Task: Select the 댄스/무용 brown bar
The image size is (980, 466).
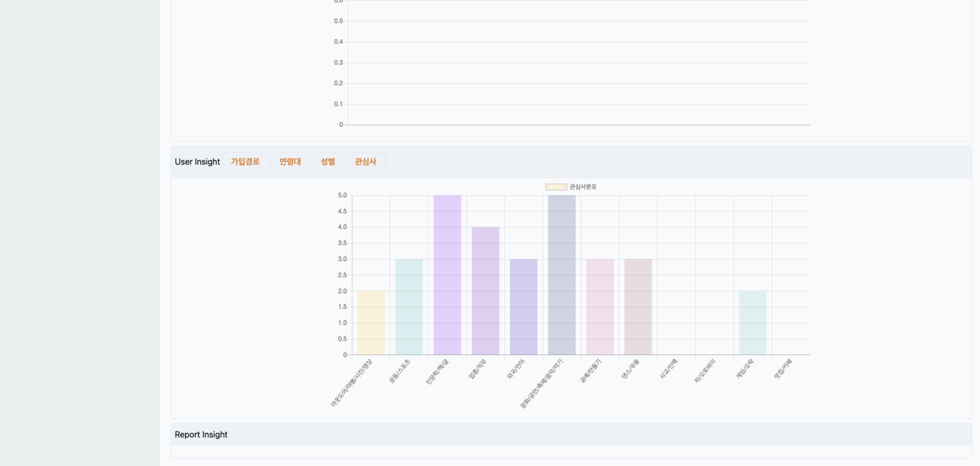Action: tap(638, 307)
